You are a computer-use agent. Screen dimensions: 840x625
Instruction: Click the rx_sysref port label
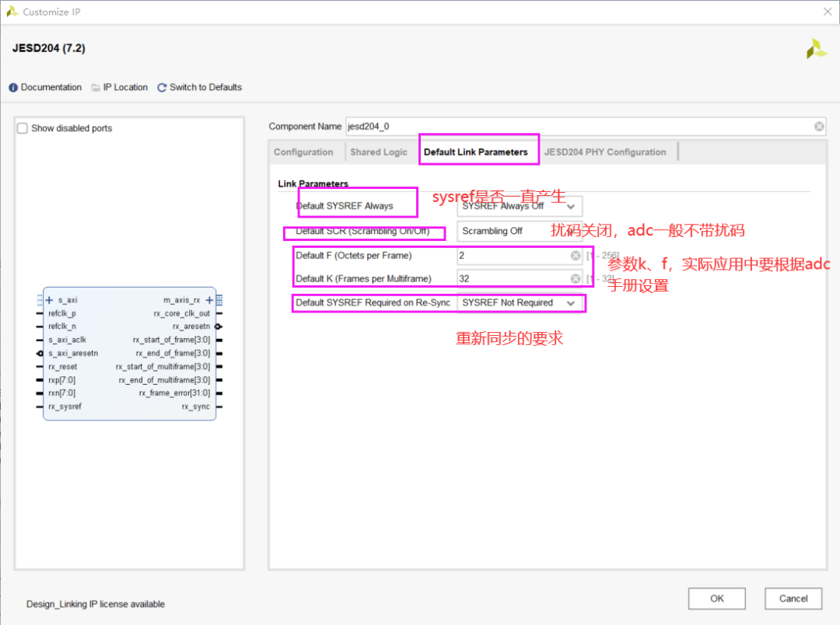65,407
